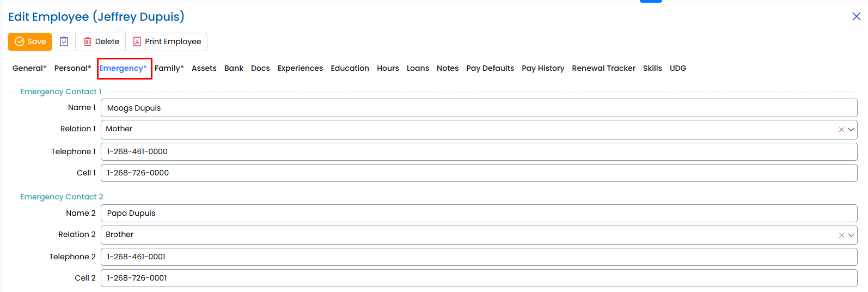Clear the Relation 1 selection
Image resolution: width=868 pixels, height=292 pixels.
pos(841,130)
